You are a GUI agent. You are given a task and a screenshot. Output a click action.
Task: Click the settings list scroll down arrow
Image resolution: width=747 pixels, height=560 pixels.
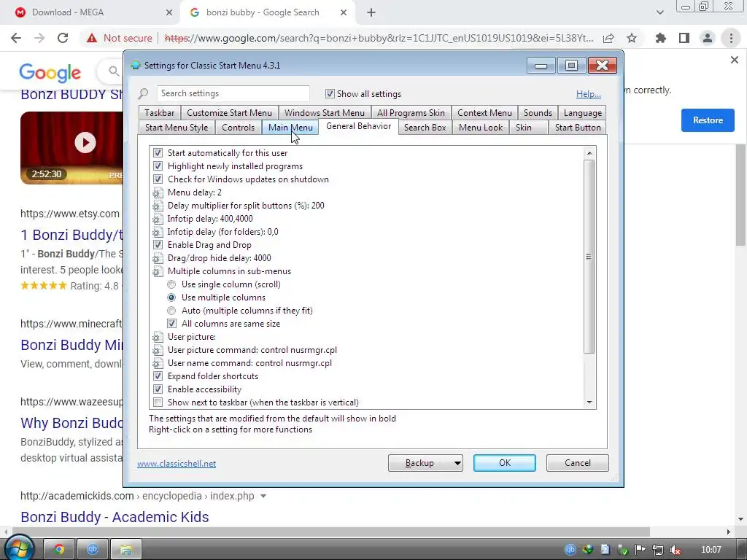click(589, 402)
